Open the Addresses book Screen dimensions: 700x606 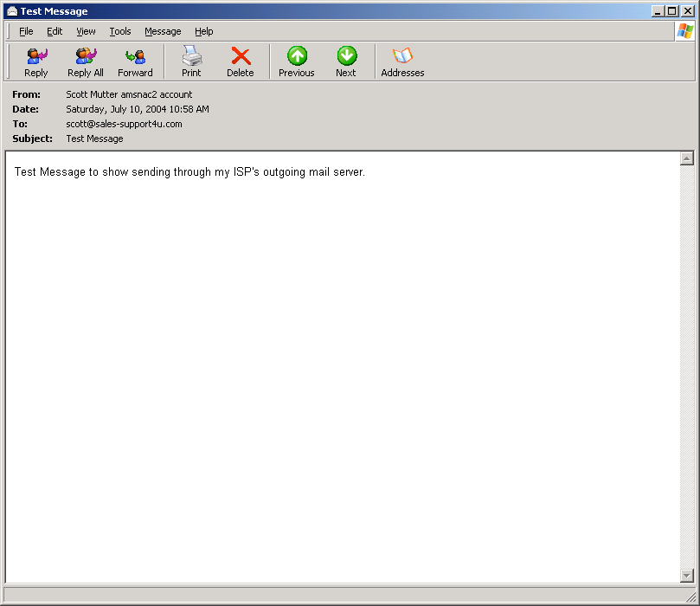coord(402,62)
